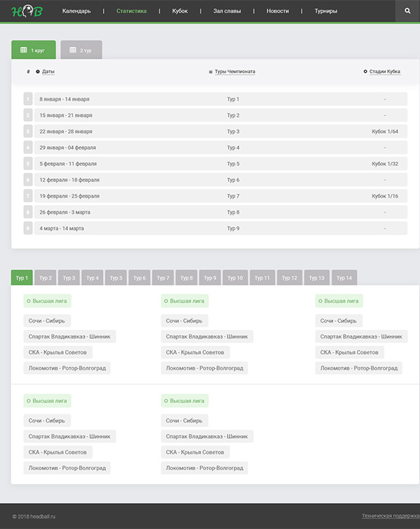Switch to Тур 1 tab

(x=22, y=278)
